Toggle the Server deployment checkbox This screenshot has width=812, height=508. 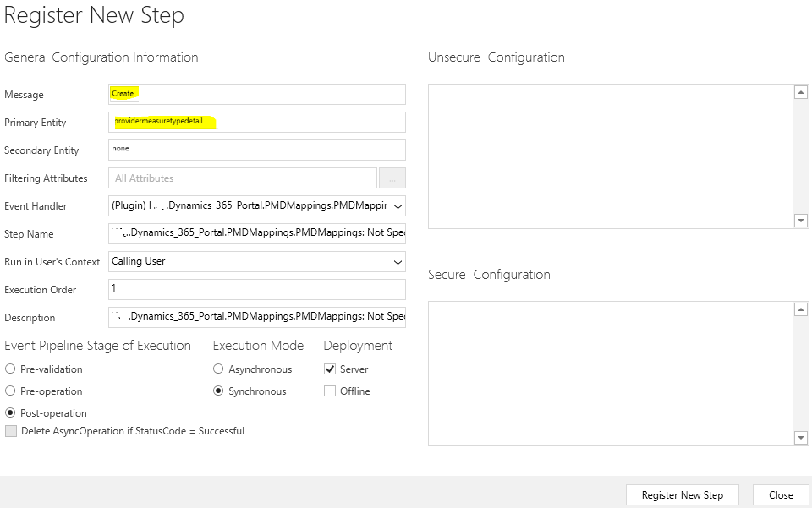tap(331, 369)
